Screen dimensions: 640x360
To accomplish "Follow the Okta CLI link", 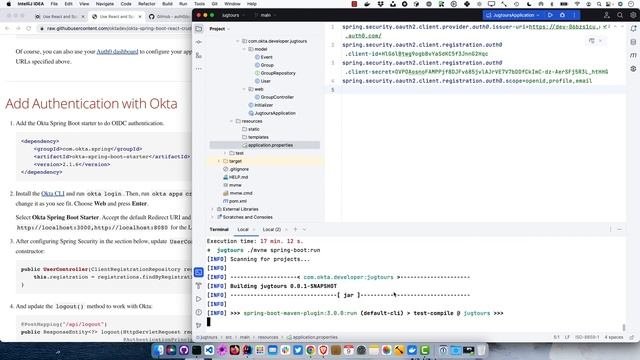I will [x=53, y=193].
